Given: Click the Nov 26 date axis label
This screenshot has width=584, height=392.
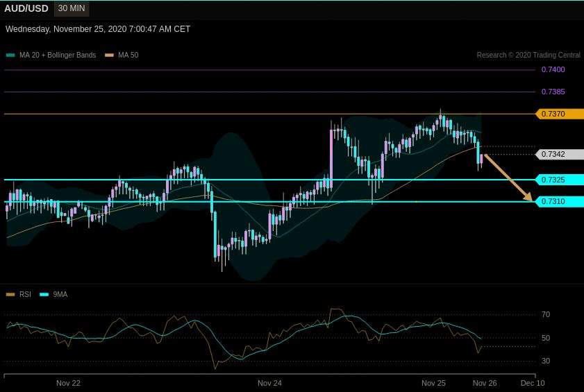Looking at the screenshot, I should click(x=485, y=383).
